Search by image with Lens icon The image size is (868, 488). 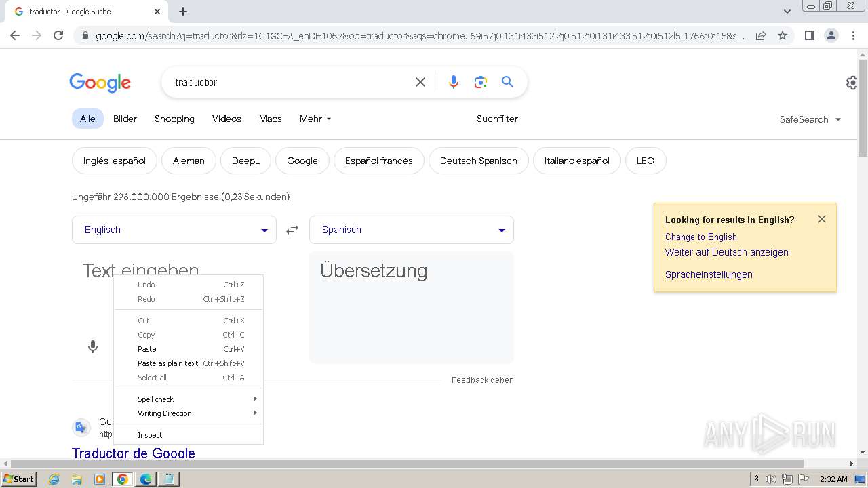tap(481, 82)
